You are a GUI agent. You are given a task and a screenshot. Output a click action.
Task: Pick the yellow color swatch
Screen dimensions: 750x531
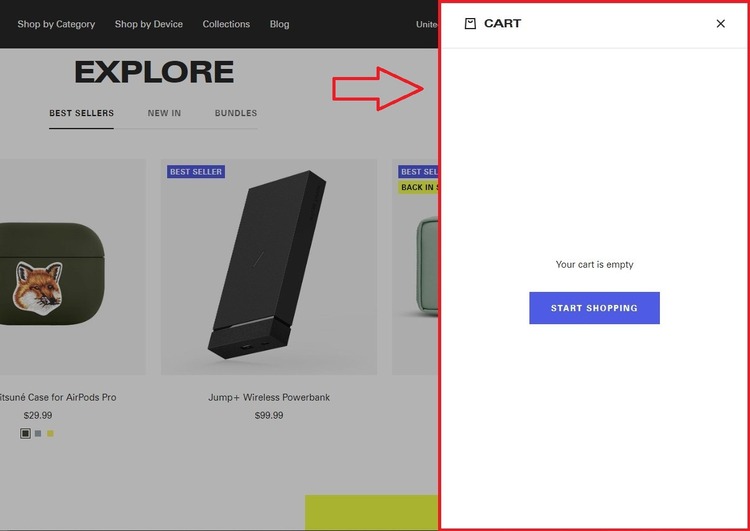click(50, 433)
